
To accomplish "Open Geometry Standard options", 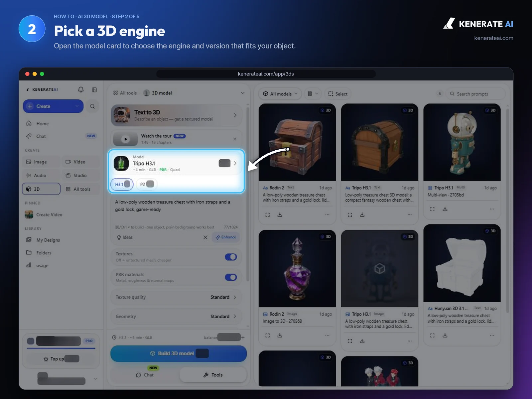I will (x=176, y=317).
